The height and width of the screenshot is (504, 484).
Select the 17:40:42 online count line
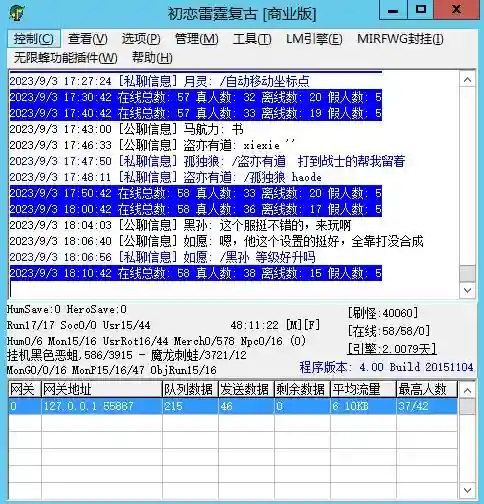196,113
